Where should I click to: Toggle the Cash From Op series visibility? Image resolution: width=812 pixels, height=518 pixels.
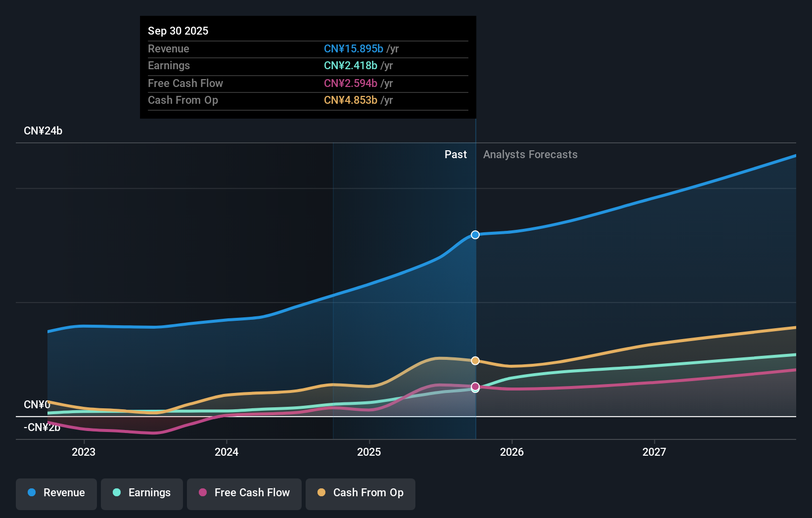[360, 493]
